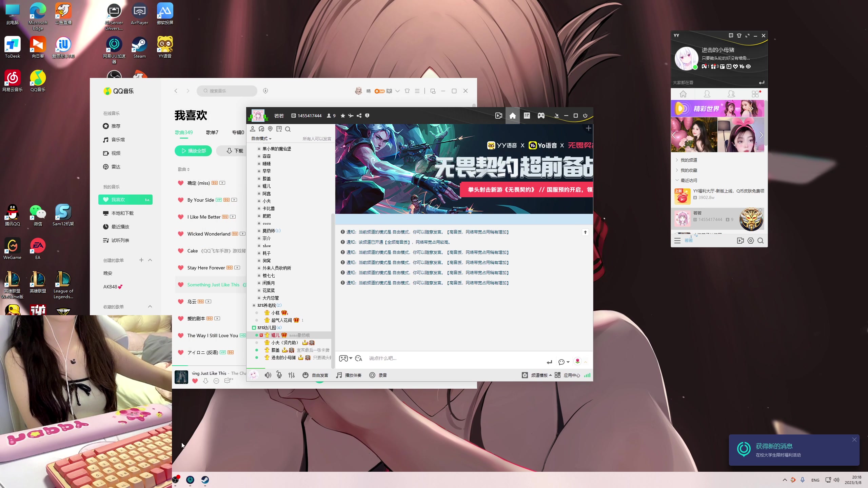This screenshot has width=868, height=488.
Task: Open the 自由模式 mode dropdown
Action: [261, 139]
